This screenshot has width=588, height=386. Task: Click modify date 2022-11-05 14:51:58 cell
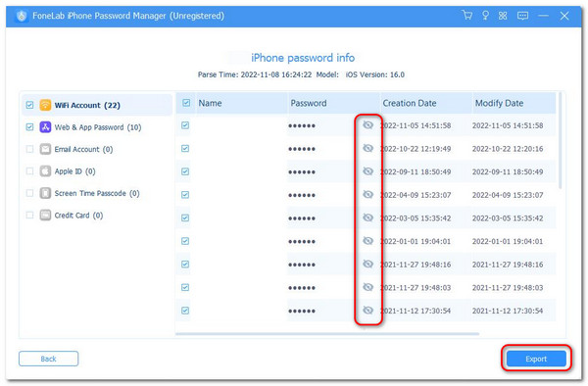click(508, 125)
